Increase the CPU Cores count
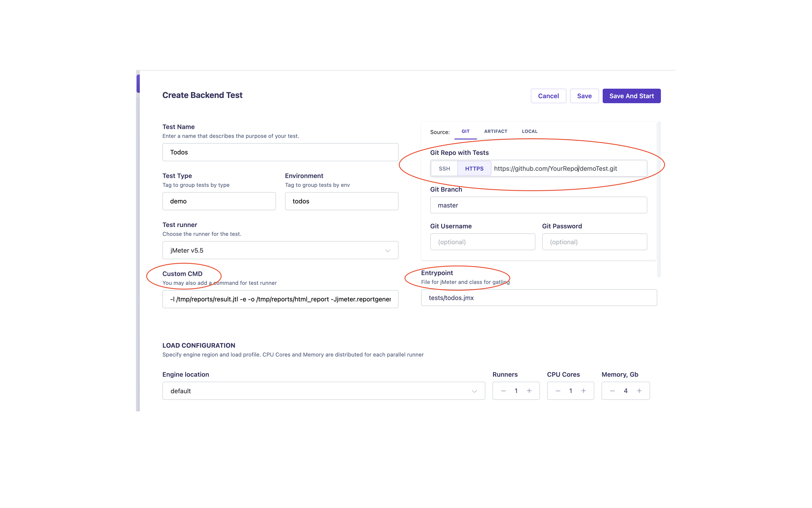This screenshot has width=812, height=508. pos(583,391)
